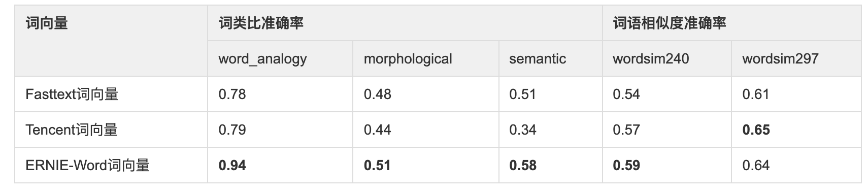
Task: Select the ERNIE-Word词向量 row label
Action: 87,166
